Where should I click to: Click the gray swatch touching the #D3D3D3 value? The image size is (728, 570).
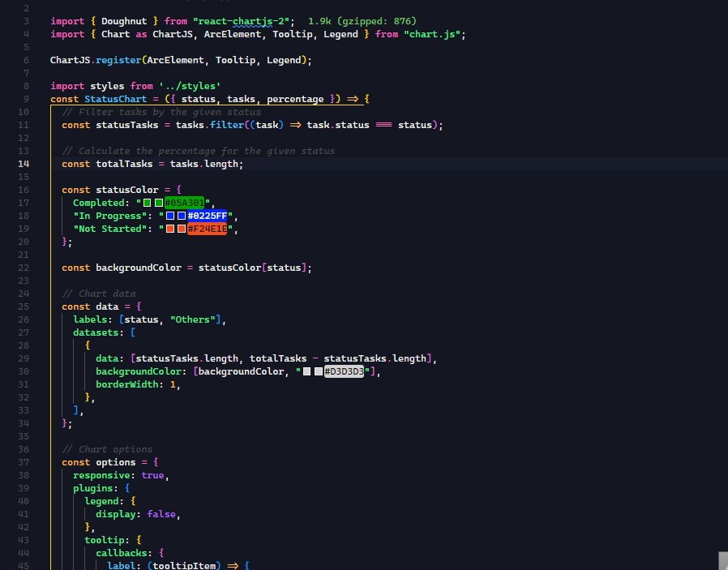click(318, 371)
